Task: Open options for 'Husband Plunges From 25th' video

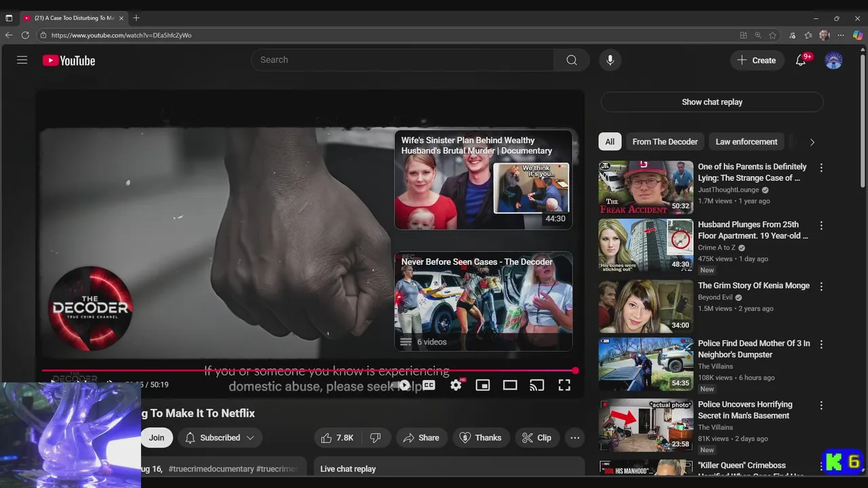Action: 821,226
